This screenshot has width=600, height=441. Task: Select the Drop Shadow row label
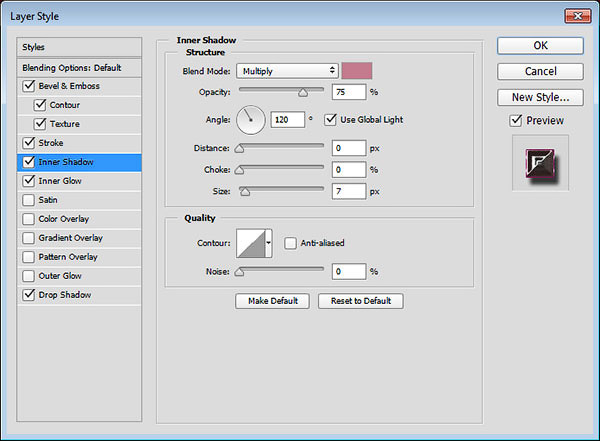[65, 295]
